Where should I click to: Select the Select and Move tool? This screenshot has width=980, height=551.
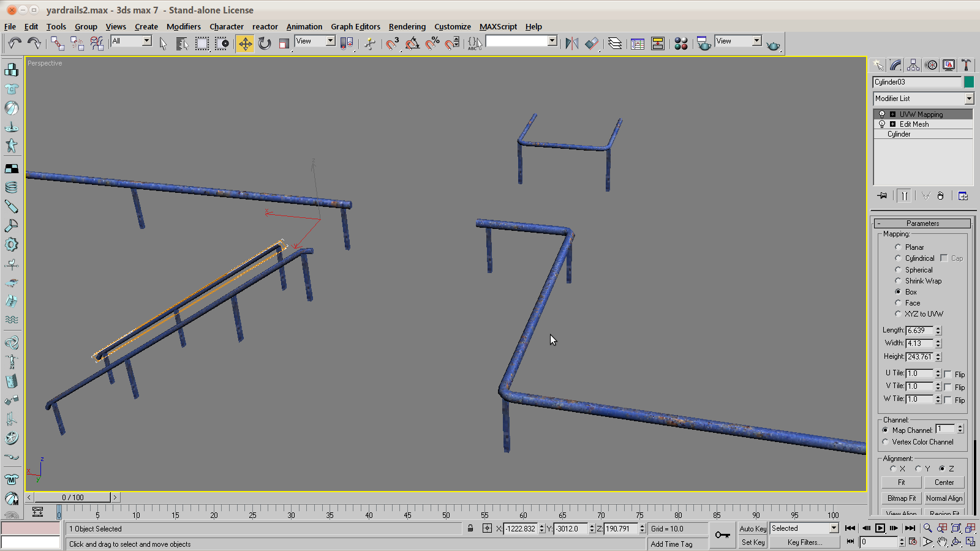(x=245, y=43)
